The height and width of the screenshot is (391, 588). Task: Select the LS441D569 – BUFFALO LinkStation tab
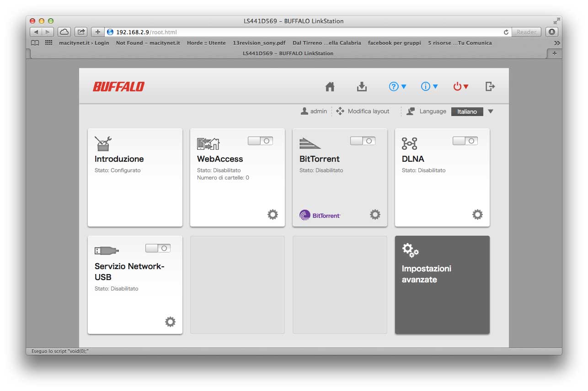[288, 53]
